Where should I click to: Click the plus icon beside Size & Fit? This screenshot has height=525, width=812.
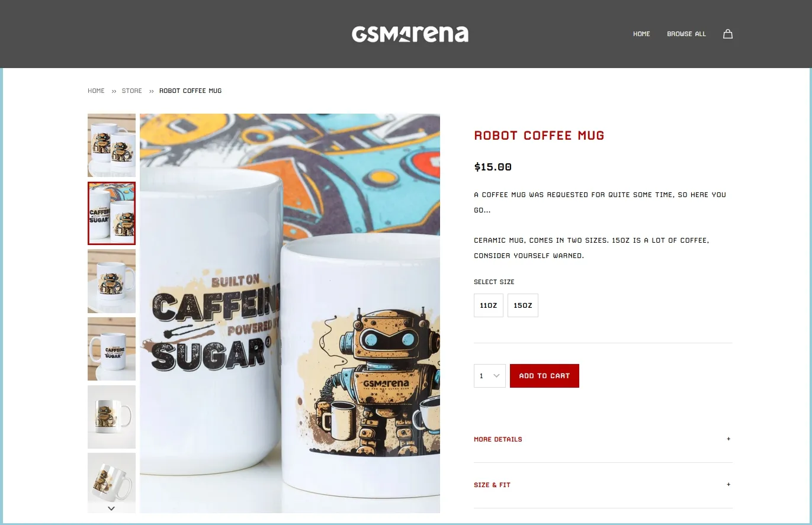pos(728,485)
